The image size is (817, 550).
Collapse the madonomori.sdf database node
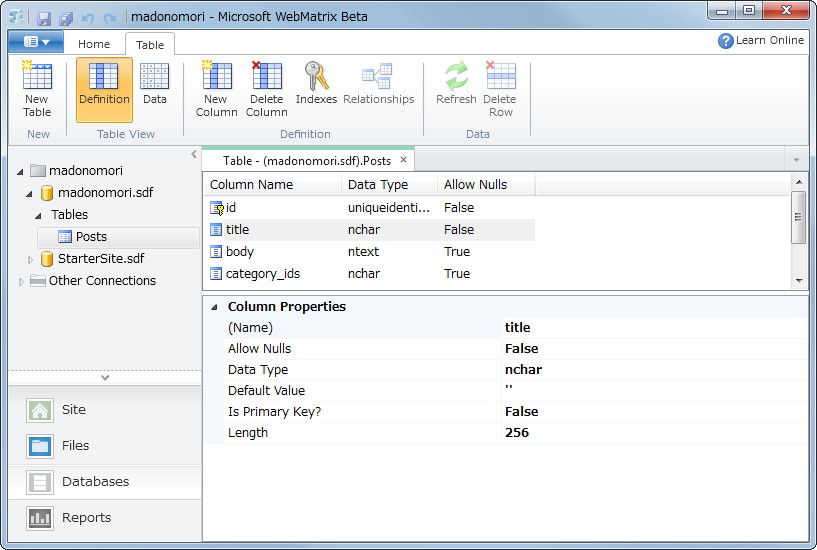pyautogui.click(x=30, y=194)
